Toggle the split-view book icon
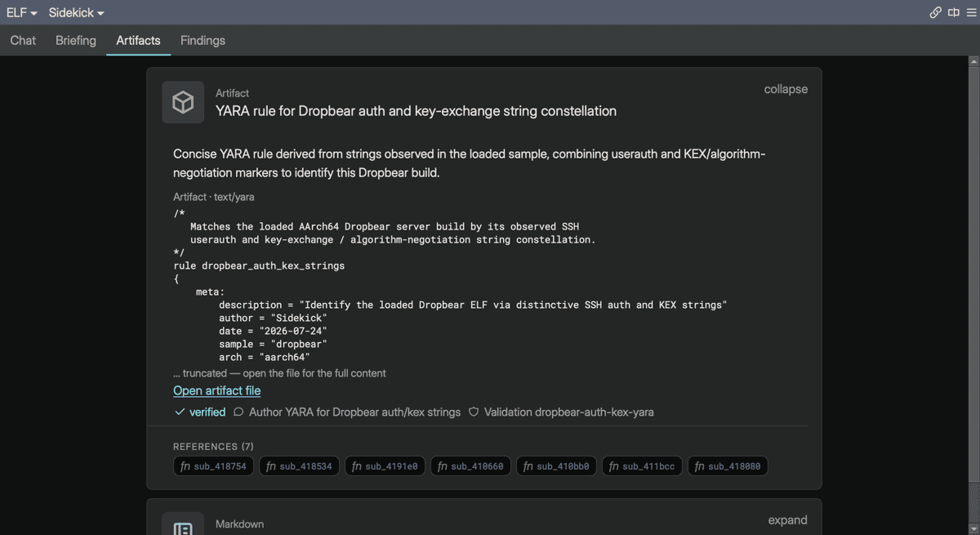Image resolution: width=980 pixels, height=535 pixels. click(954, 12)
